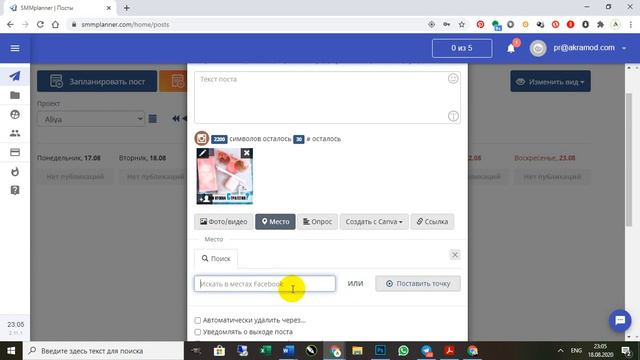
Task: Open the emoji picker in post text
Action: pyautogui.click(x=453, y=79)
